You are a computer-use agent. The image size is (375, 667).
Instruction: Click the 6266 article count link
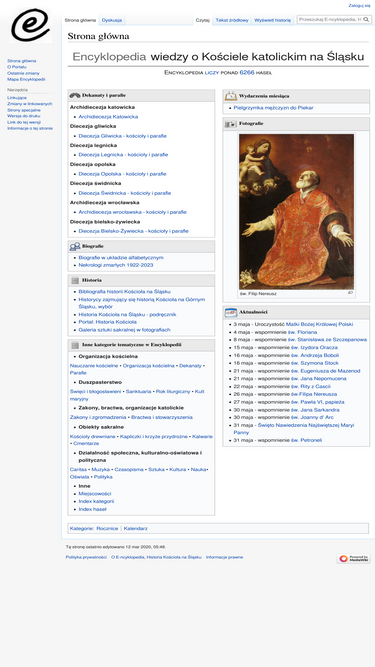pyautogui.click(x=247, y=73)
